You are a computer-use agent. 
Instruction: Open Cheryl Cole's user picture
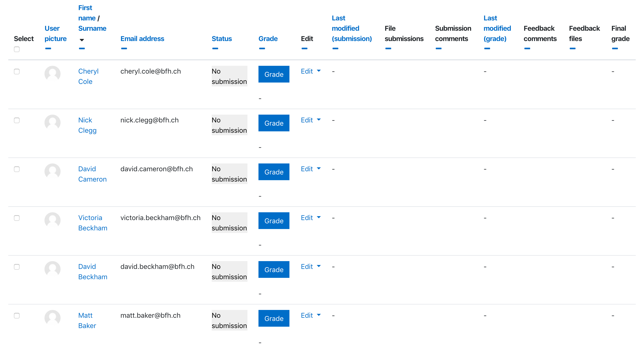pos(53,74)
